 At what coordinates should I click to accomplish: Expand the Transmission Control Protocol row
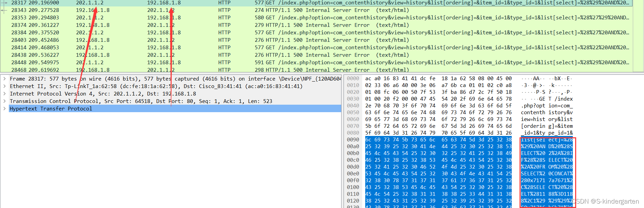pyautogui.click(x=4, y=101)
